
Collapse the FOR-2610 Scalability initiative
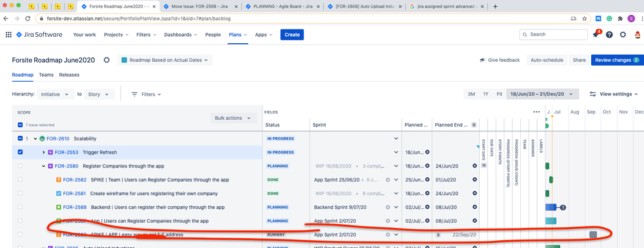(35, 138)
